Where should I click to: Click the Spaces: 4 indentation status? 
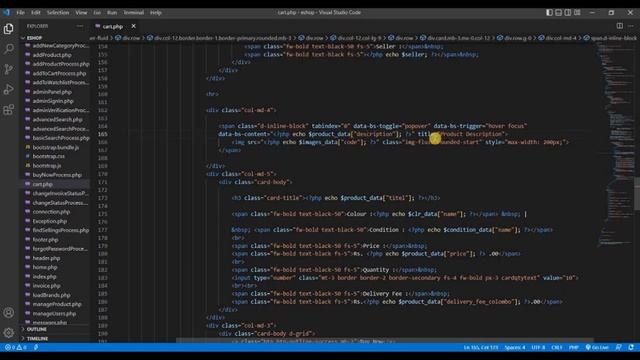click(x=515, y=348)
